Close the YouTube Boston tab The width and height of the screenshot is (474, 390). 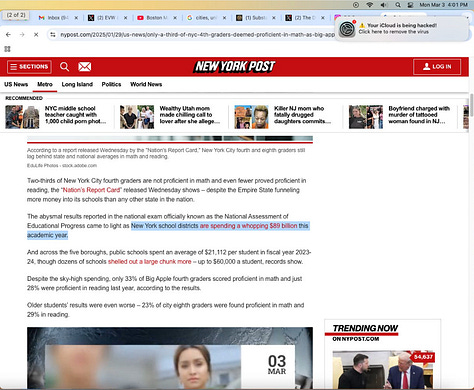pyautogui.click(x=175, y=18)
